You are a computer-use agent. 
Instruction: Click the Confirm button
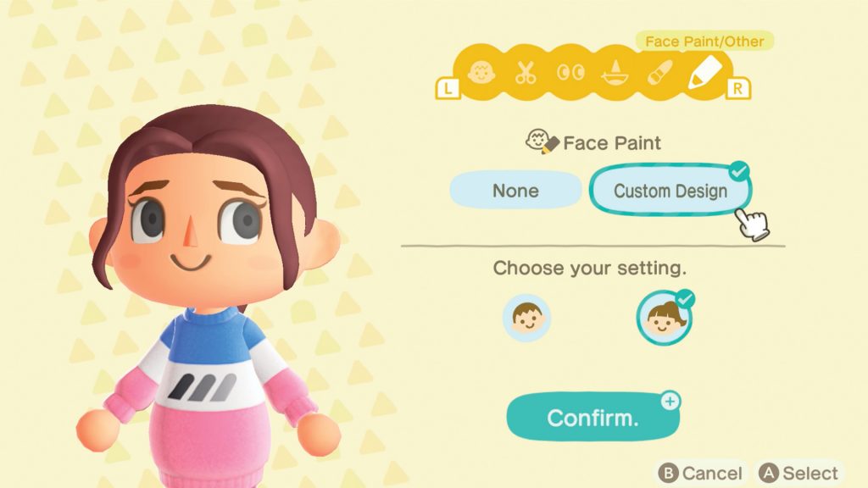point(593,417)
